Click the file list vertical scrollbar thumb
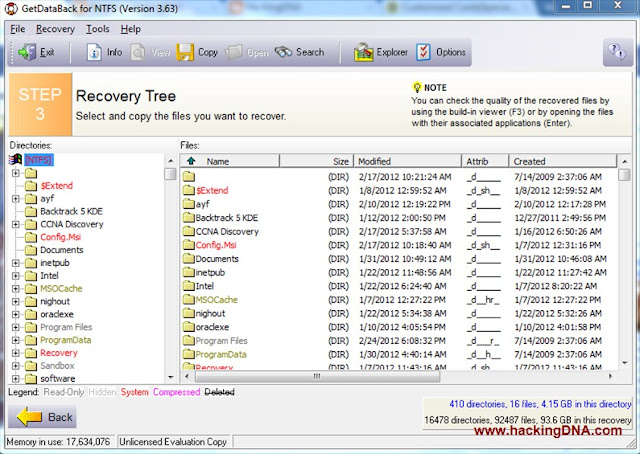Viewport: 640px width, 454px height. (624, 175)
